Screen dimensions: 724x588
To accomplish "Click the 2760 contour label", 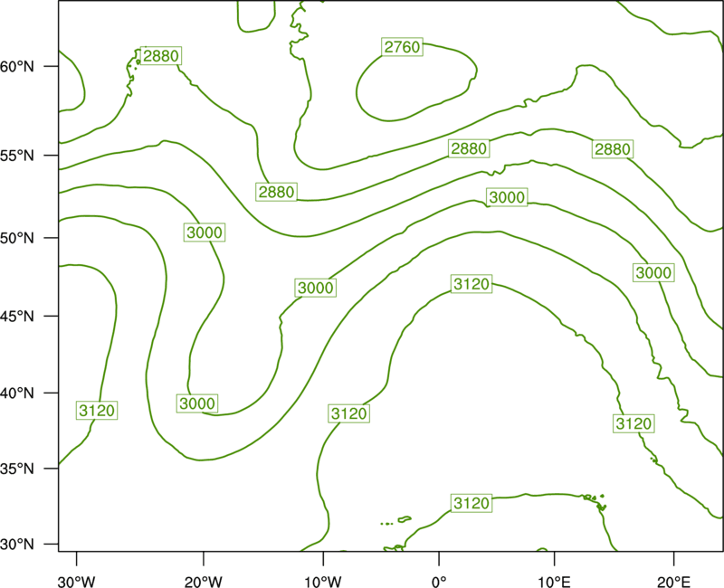I will click(x=402, y=47).
